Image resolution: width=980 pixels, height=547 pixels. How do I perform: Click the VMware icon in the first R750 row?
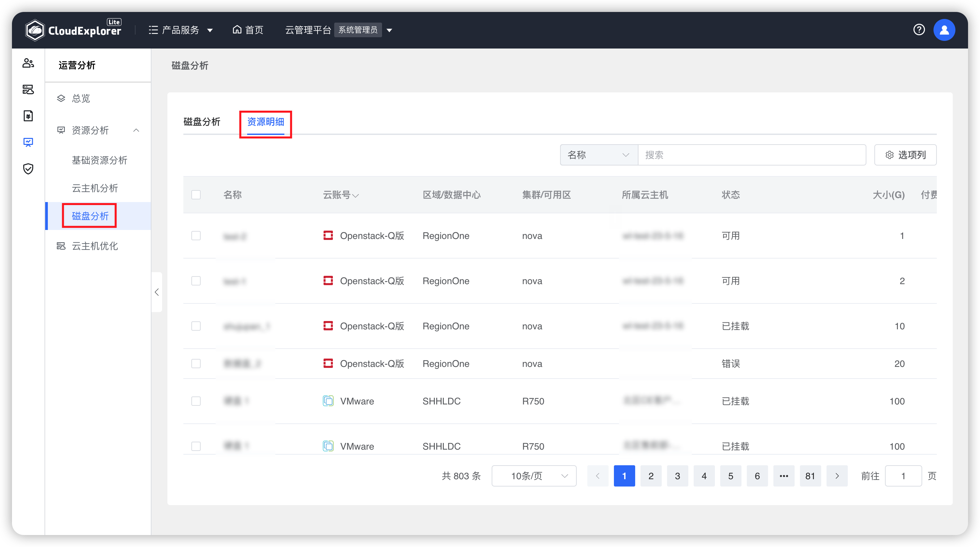click(328, 401)
